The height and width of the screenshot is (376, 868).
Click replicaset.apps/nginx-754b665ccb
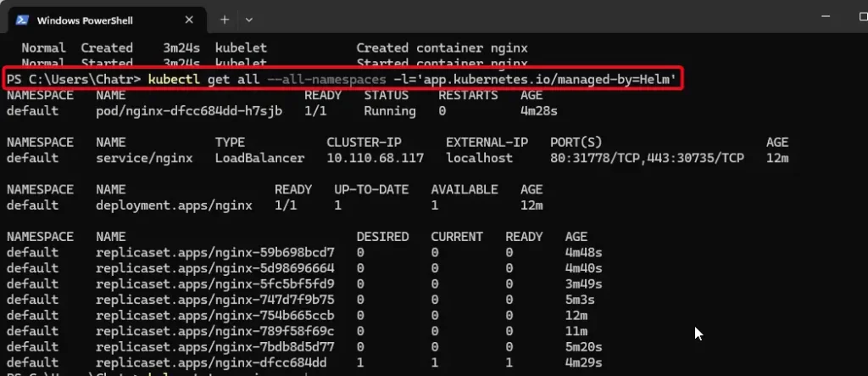click(x=214, y=316)
